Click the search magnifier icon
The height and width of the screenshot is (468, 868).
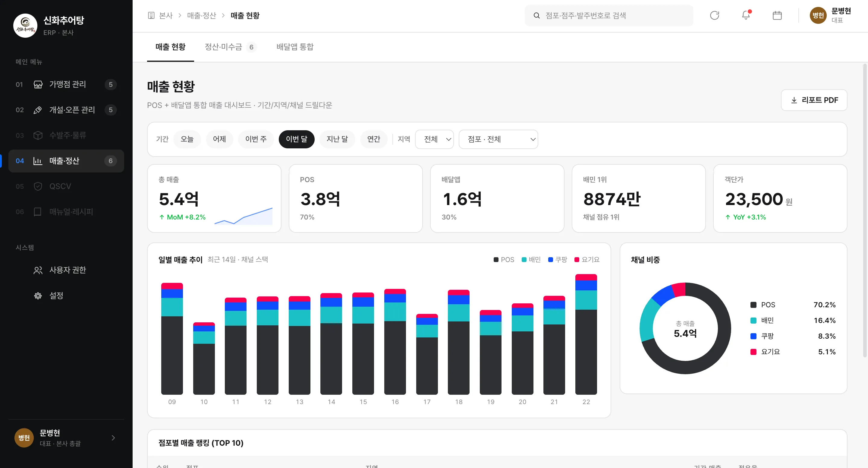[x=536, y=15]
